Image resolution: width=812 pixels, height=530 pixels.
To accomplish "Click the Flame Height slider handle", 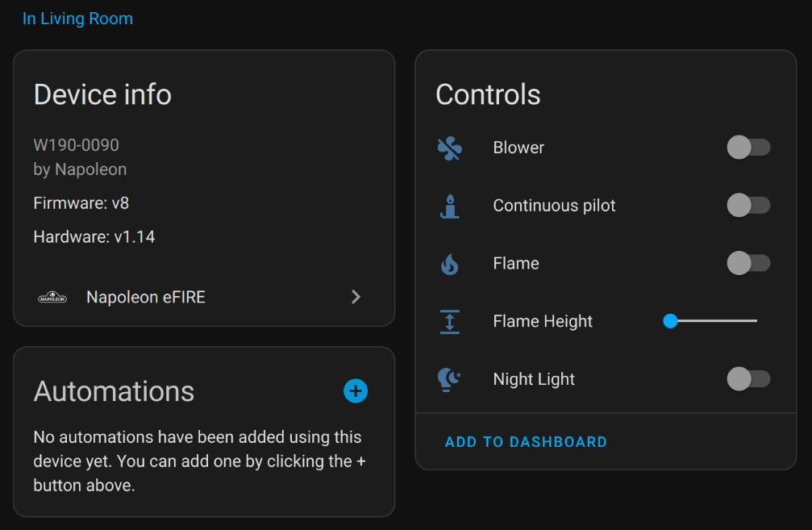I will tap(670, 321).
